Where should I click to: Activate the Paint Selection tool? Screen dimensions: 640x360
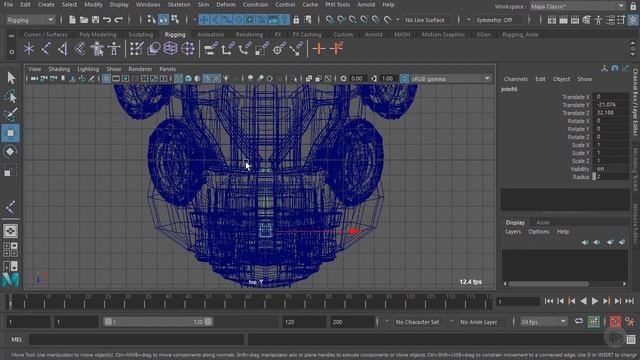tap(11, 114)
